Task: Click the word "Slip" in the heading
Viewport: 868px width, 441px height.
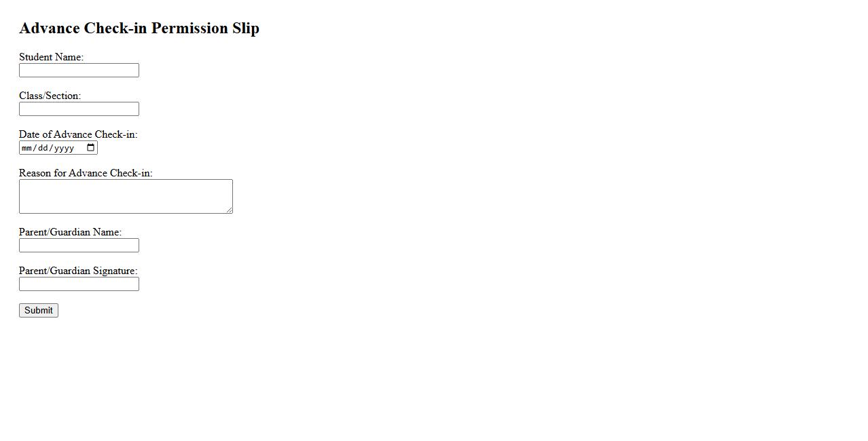Action: (x=246, y=28)
